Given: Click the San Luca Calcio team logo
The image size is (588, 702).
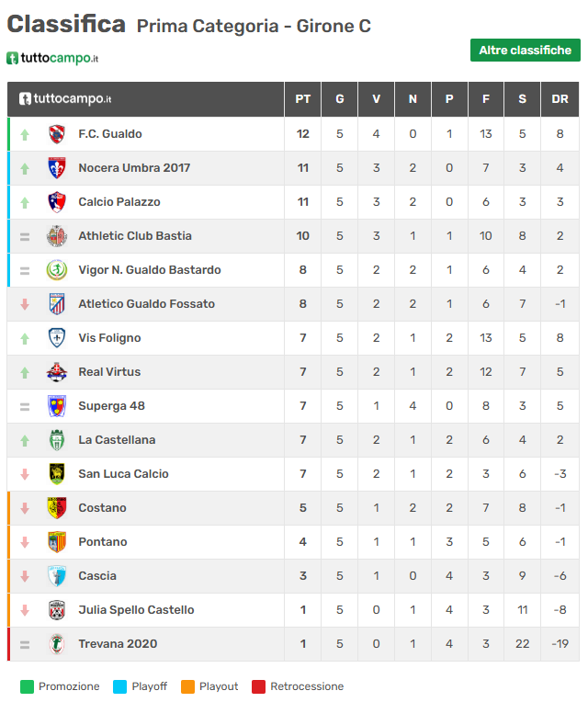Looking at the screenshot, I should (x=57, y=474).
